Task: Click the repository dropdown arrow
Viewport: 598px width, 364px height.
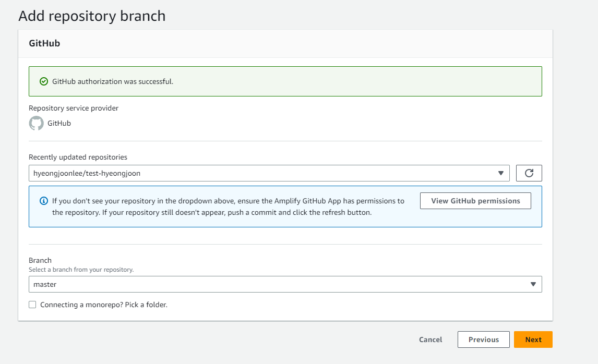Action: point(501,174)
